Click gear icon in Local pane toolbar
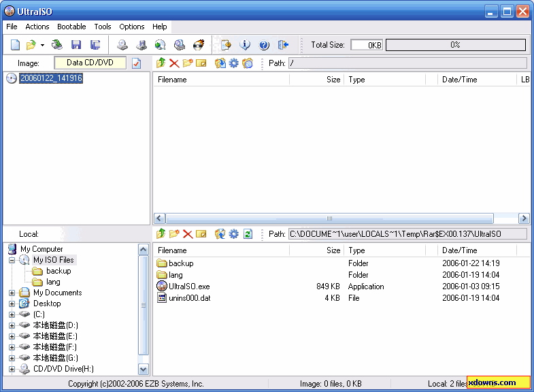The height and width of the screenshot is (392, 534). click(233, 234)
